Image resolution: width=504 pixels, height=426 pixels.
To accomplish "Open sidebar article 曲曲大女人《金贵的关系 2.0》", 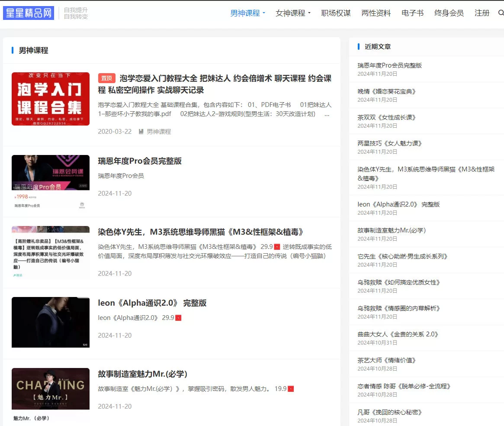I will tap(398, 334).
